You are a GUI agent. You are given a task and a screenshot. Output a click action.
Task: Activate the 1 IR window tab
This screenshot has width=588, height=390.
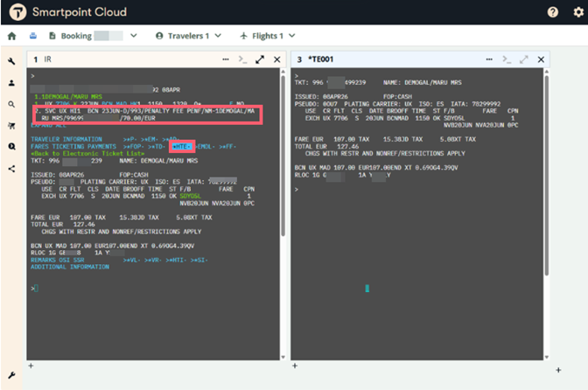coord(44,59)
